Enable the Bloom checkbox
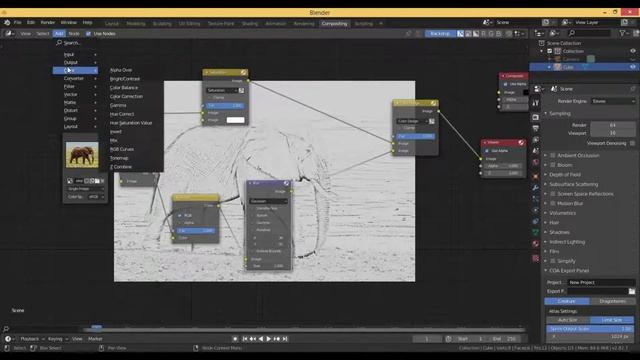 [553, 165]
